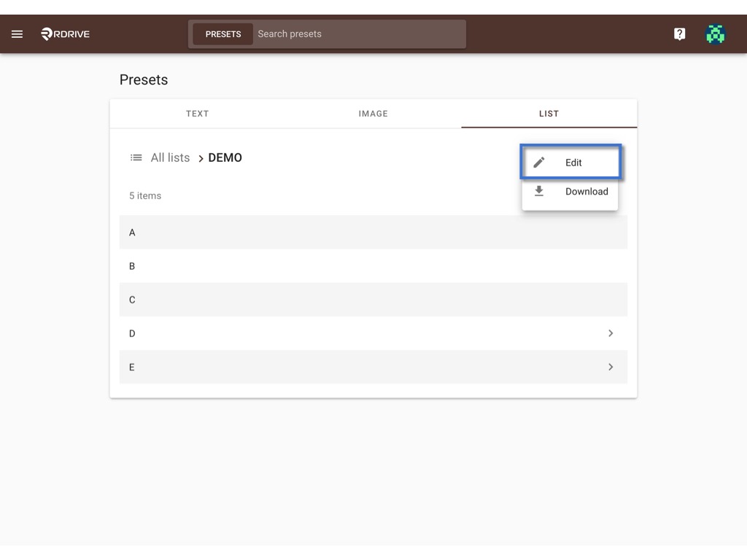Click the RDrive logo
747x560 pixels.
(65, 34)
